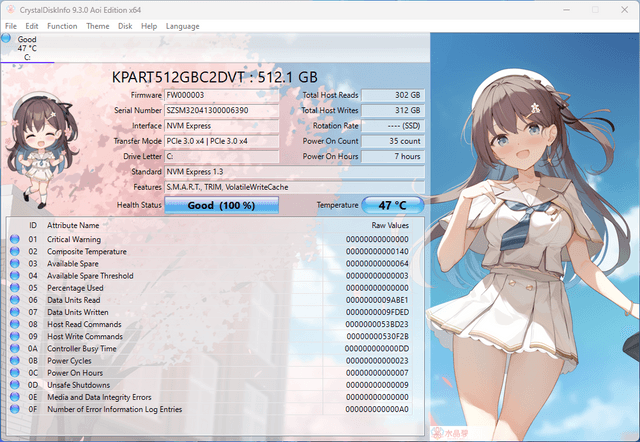
Task: Click the Raw Values column header
Action: (390, 225)
